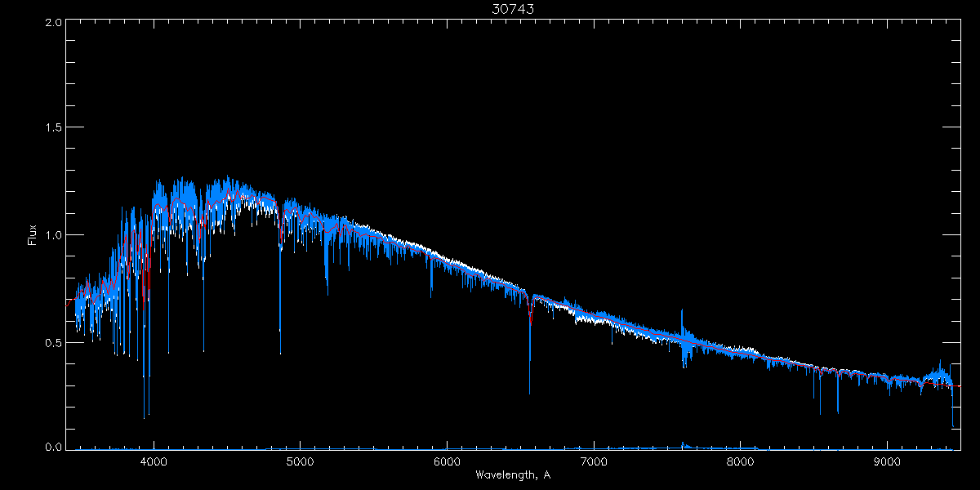The height and width of the screenshot is (490, 980).
Task: Click the Wavelength, A x-axis label
Action: pos(513,474)
